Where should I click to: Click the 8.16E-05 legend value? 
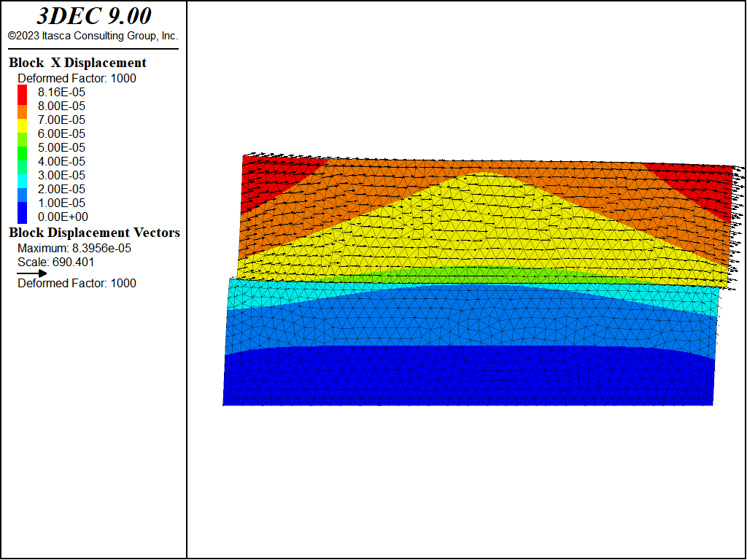coord(61,92)
